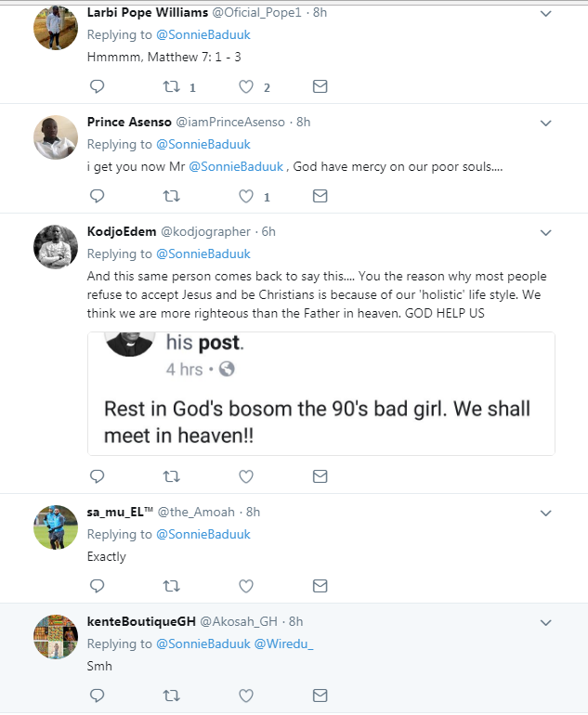Retweet Prince Asenso's tweet
This screenshot has width=588, height=715.
[x=172, y=196]
